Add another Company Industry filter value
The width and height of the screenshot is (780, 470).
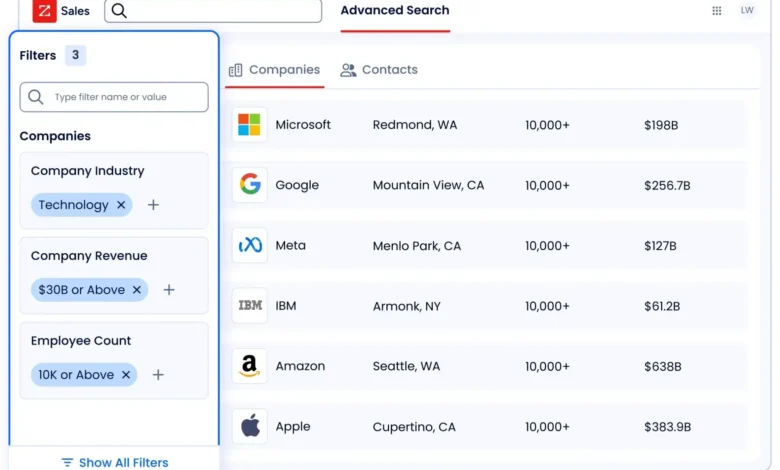(153, 205)
